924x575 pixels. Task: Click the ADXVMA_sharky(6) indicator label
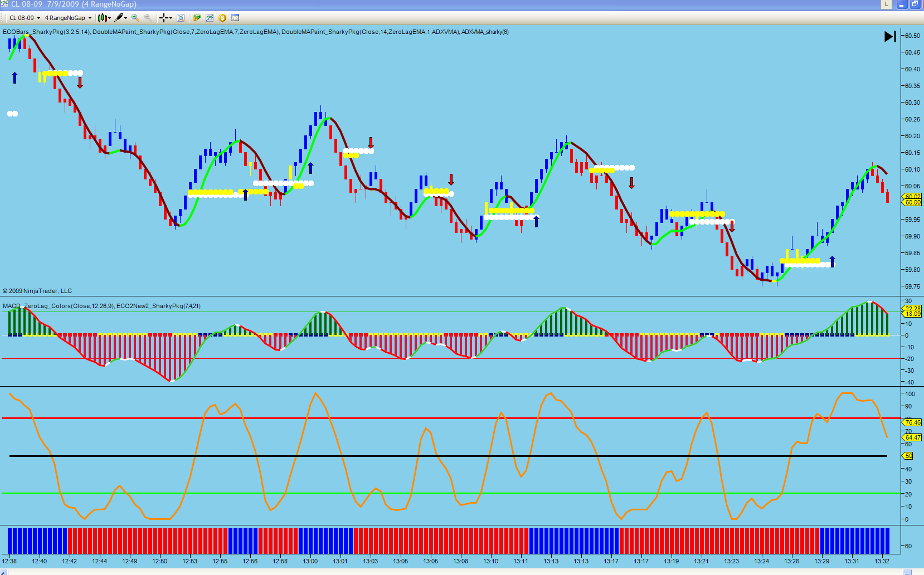[485, 32]
